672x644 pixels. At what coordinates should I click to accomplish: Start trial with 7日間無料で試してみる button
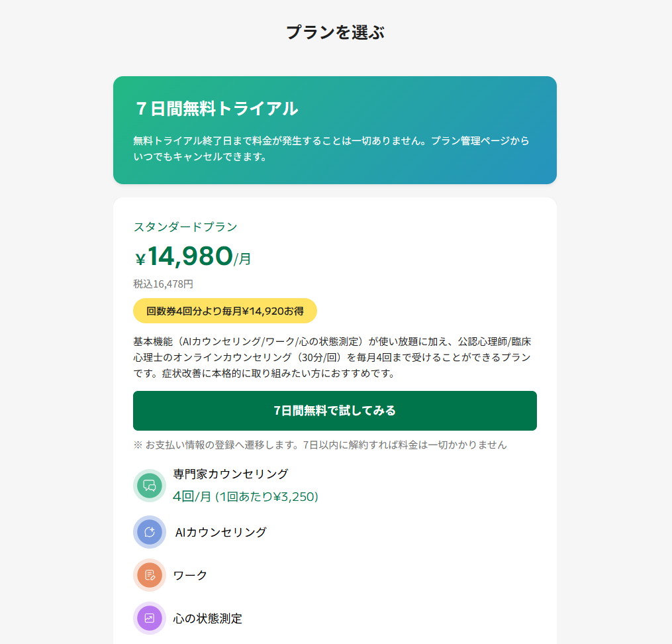pyautogui.click(x=335, y=411)
